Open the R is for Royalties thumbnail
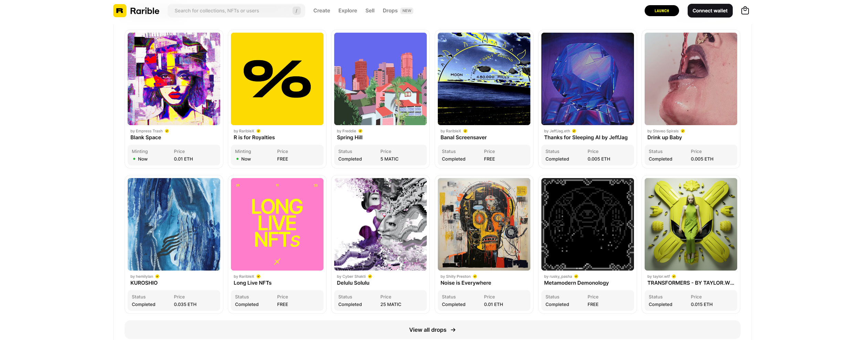The width and height of the screenshot is (868, 340). point(277,79)
